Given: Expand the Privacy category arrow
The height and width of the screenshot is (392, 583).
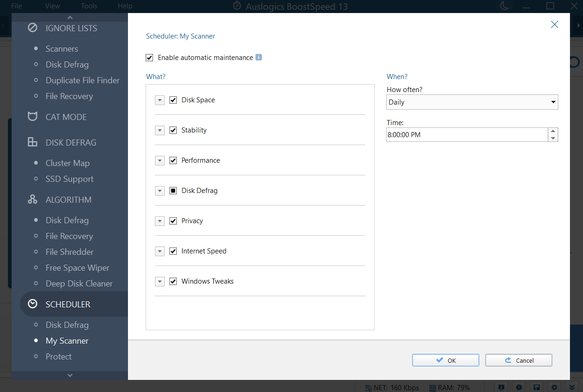Looking at the screenshot, I should (160, 221).
